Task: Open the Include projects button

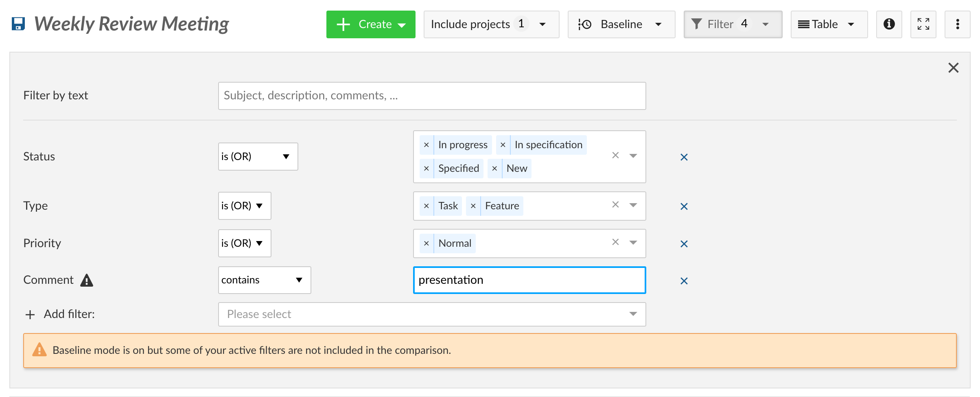Action: [x=491, y=24]
